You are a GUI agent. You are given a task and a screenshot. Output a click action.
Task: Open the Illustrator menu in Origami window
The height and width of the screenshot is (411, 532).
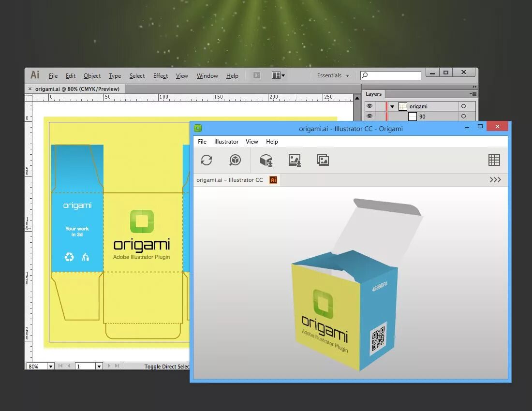point(226,141)
